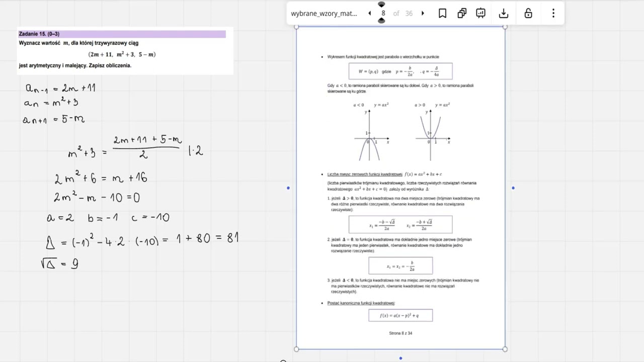The image size is (644, 362).
Task: Click the handwritten a = 2 b = −1 c = −10 line
Action: (x=108, y=217)
